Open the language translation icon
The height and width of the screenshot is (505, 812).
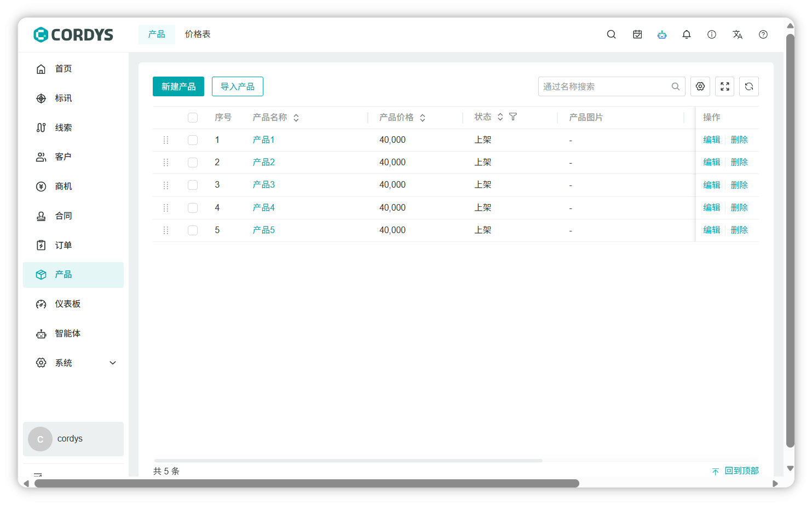(738, 34)
